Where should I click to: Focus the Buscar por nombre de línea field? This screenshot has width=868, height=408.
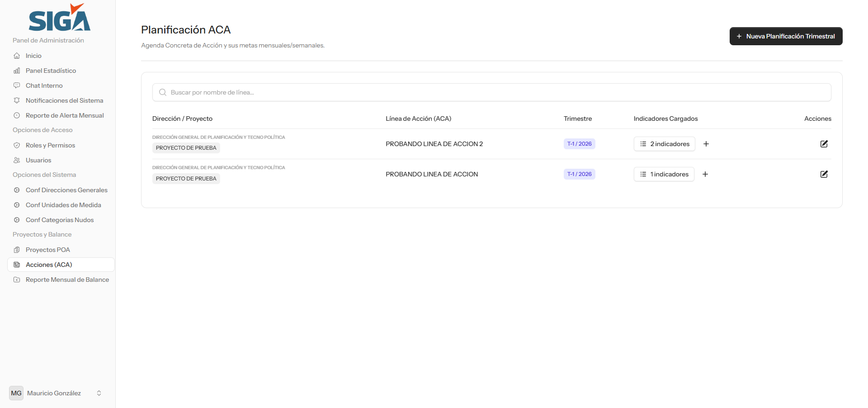pyautogui.click(x=492, y=92)
